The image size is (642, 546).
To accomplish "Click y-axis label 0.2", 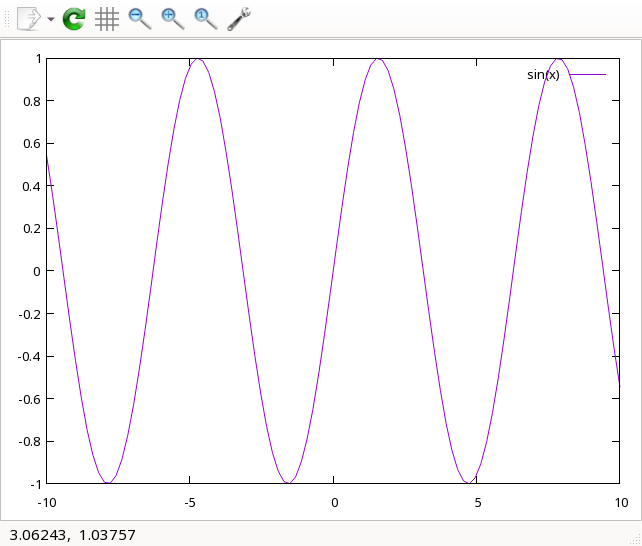I will (x=32, y=229).
